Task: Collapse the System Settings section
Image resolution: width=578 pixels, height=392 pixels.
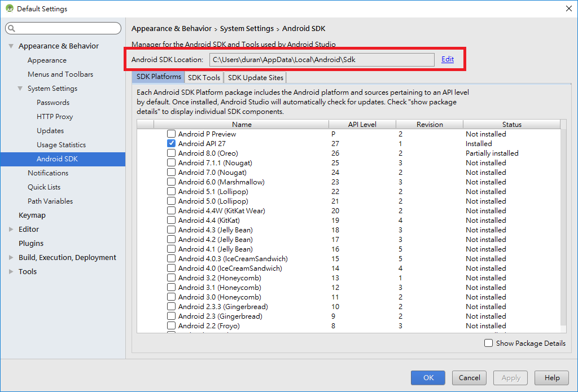Action: pos(19,88)
